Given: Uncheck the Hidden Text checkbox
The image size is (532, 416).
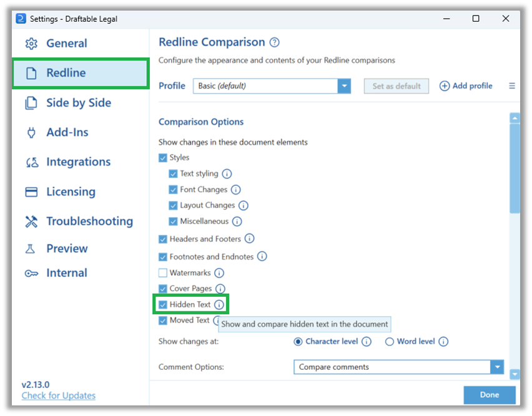Looking at the screenshot, I should (x=163, y=304).
